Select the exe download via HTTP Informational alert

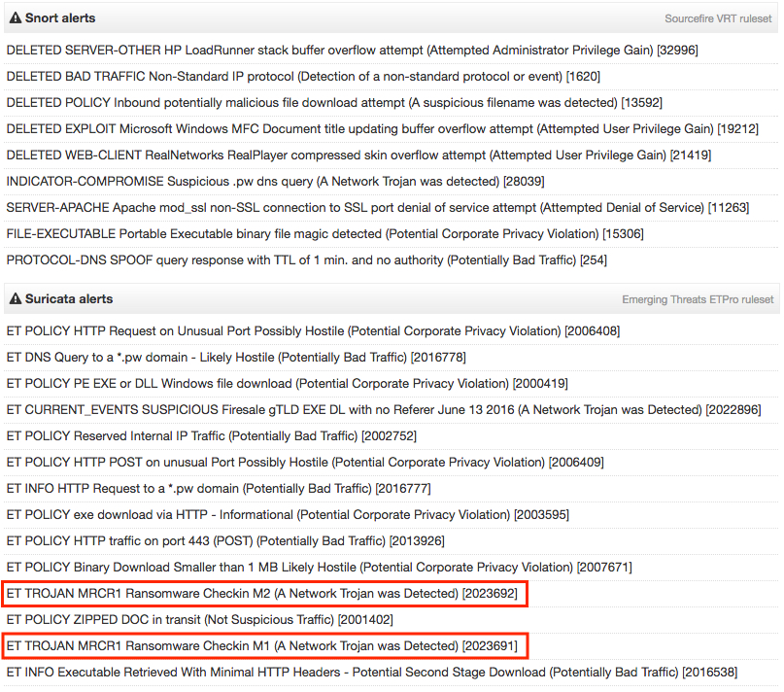288,514
